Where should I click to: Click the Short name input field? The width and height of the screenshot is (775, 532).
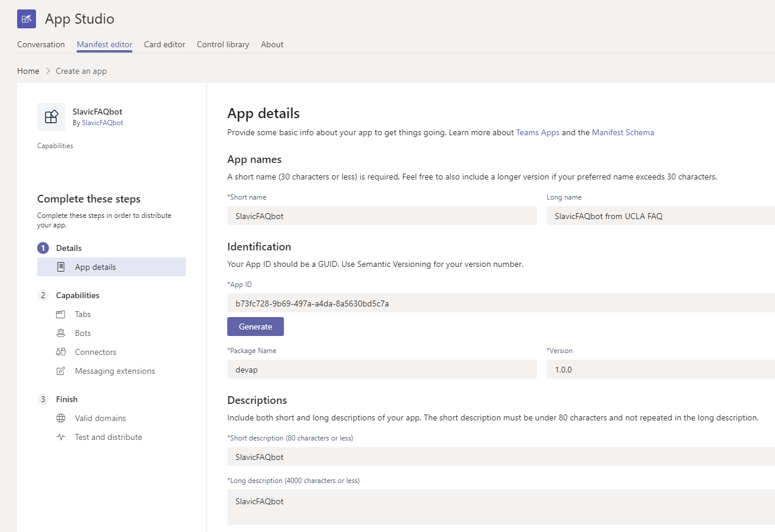382,216
